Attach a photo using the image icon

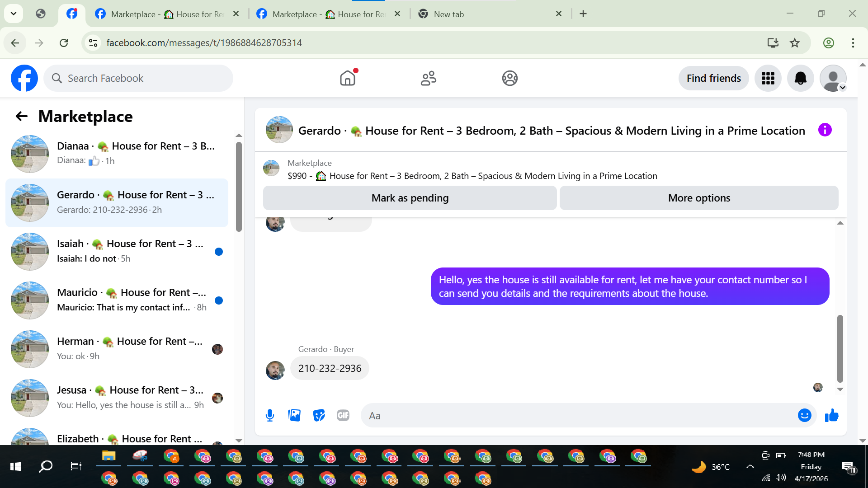(x=294, y=415)
